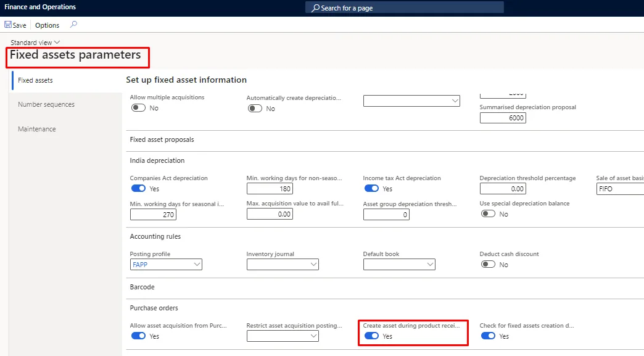Screen dimensions: 644x356
Task: Disable Companies Act depreciation toggle
Action: [138, 188]
